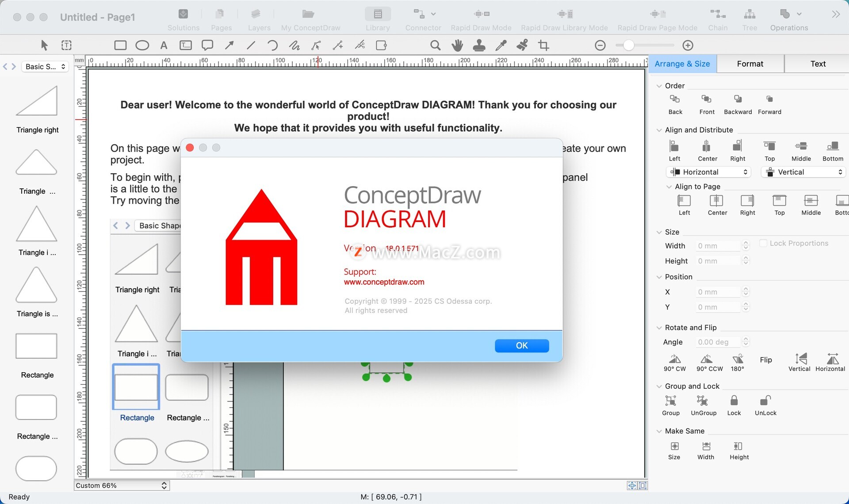
Task: Click the OK button in About dialog
Action: coord(522,346)
